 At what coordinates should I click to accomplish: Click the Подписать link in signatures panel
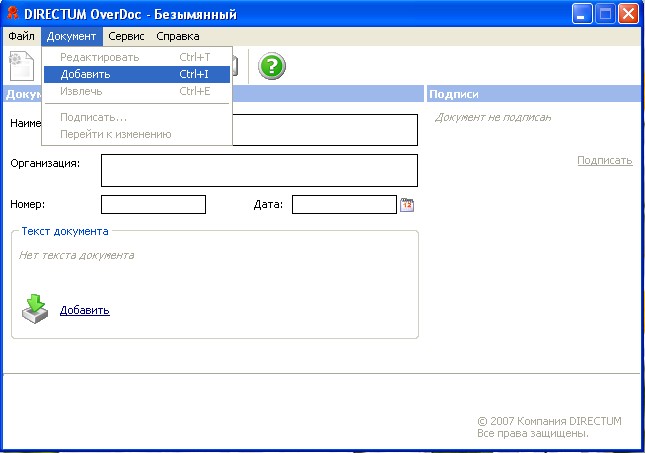pyautogui.click(x=605, y=160)
